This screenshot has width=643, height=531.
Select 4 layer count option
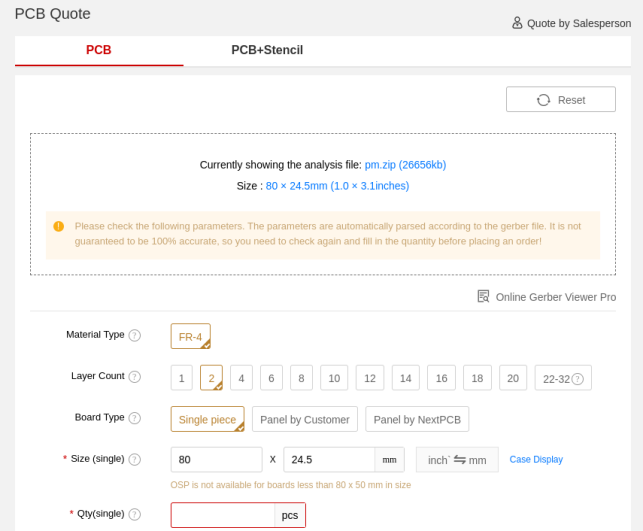point(241,378)
